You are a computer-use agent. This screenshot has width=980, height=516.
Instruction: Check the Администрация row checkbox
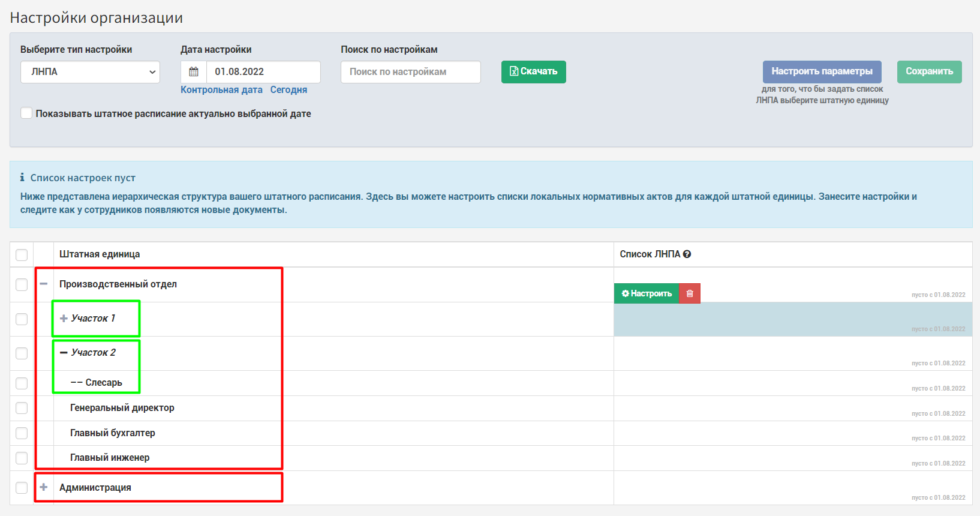22,488
